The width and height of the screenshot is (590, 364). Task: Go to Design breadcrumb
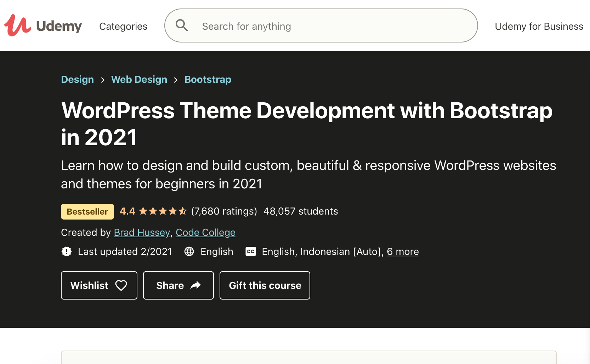coord(77,79)
